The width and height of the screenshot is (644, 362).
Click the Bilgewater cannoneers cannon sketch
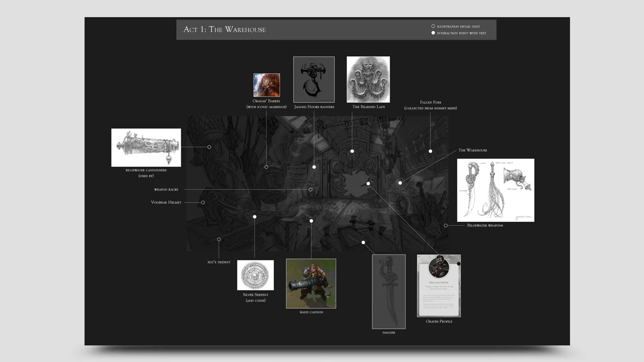coord(146,147)
